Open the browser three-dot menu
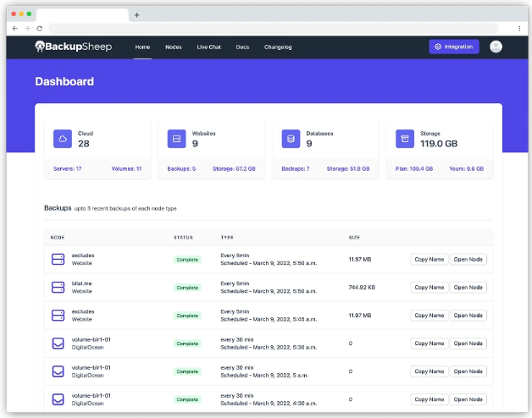Viewport: 532px width, 418px height. [x=519, y=29]
